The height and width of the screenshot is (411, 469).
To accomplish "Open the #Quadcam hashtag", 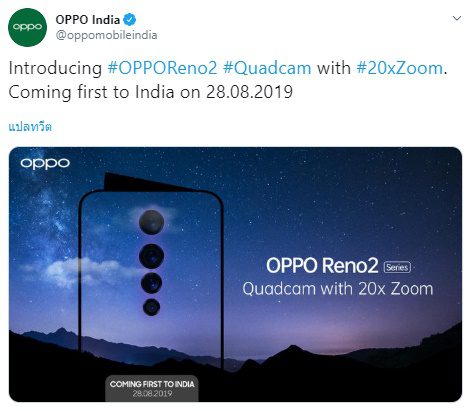I will (x=267, y=68).
